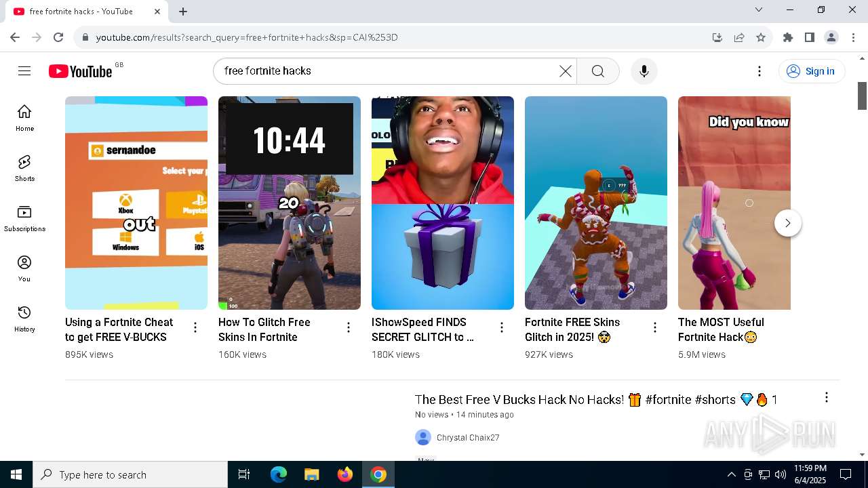
Task: Go to YouTube home via logo
Action: [80, 71]
